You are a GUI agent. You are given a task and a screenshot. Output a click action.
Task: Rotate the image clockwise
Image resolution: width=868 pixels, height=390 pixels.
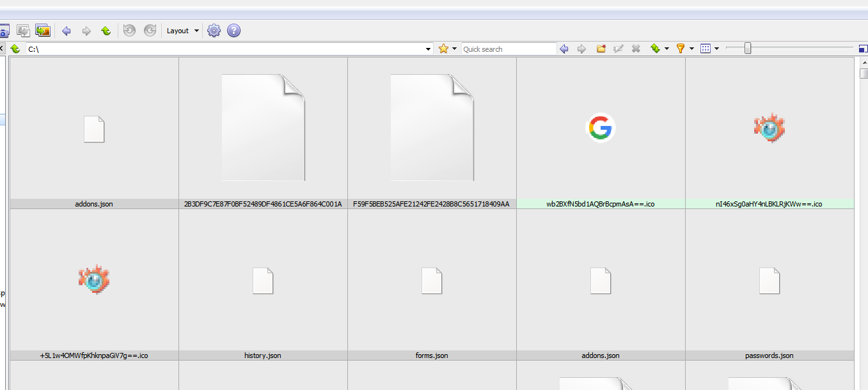click(150, 31)
